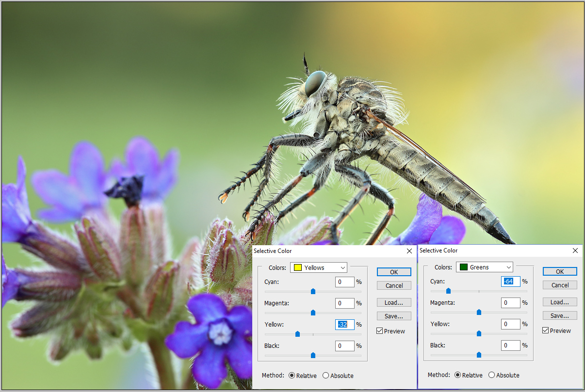The image size is (585, 392).
Task: Click the robber fly's eye in the photo
Action: pyautogui.click(x=315, y=83)
